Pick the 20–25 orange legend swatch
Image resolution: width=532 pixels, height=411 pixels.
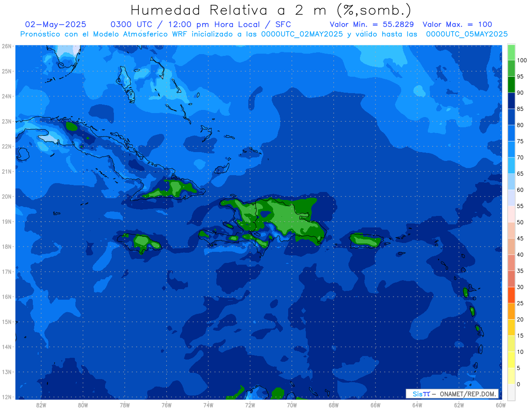point(511,311)
